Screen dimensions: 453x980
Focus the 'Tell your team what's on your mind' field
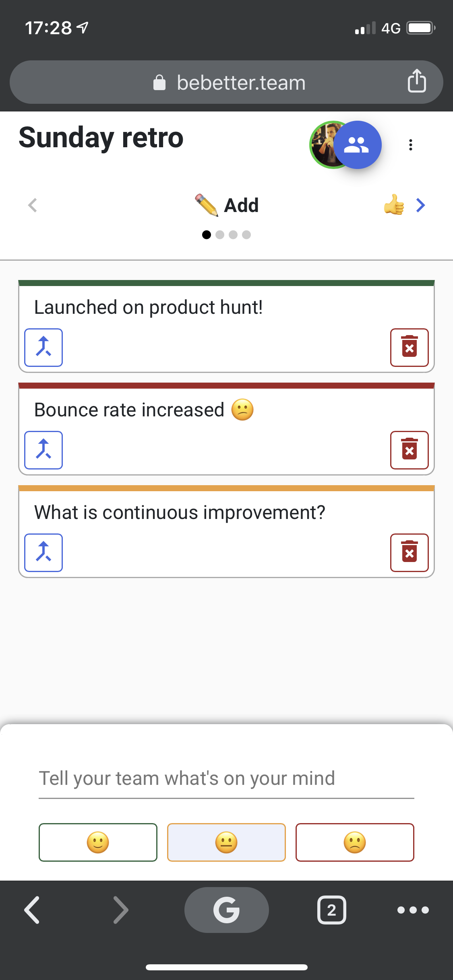coord(226,779)
